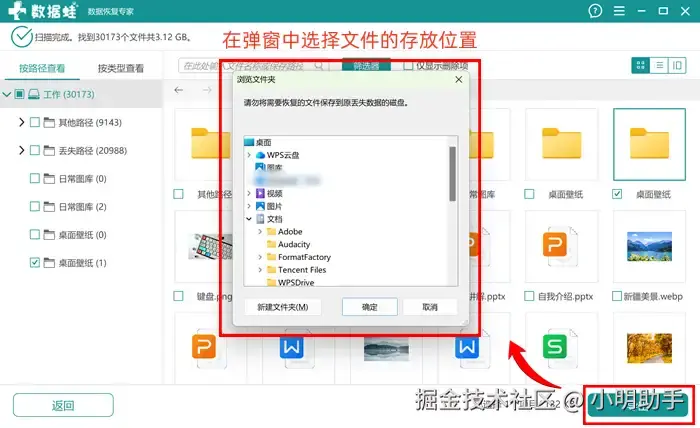Image resolution: width=700 pixels, height=428 pixels.
Task: Expand the 其他路径 (9143) node
Action: point(21,122)
